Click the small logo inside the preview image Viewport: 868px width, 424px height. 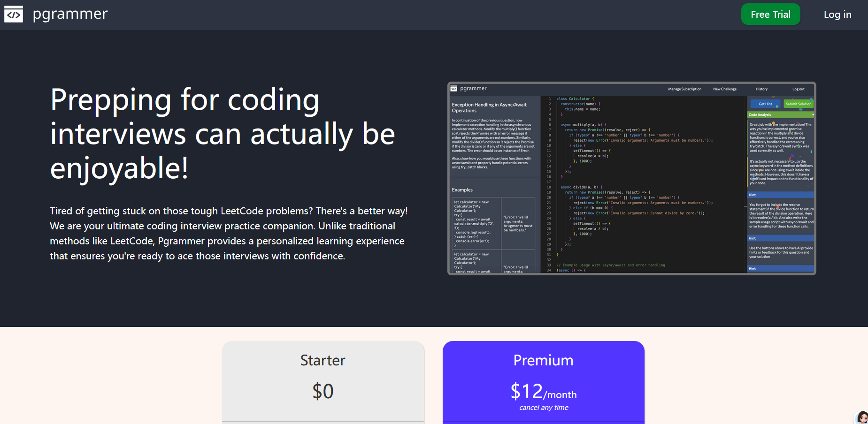point(453,89)
